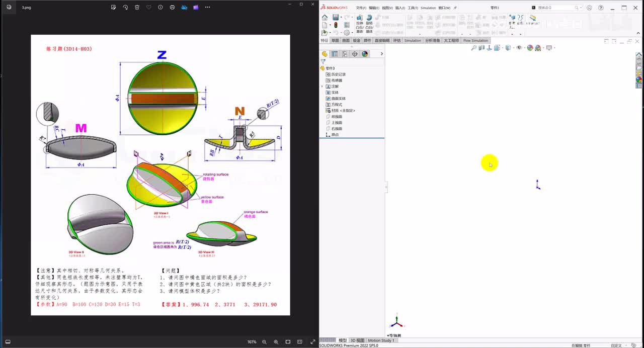Open 文件(F) menu in SolidWorks
Image resolution: width=644 pixels, height=348 pixels.
point(361,8)
